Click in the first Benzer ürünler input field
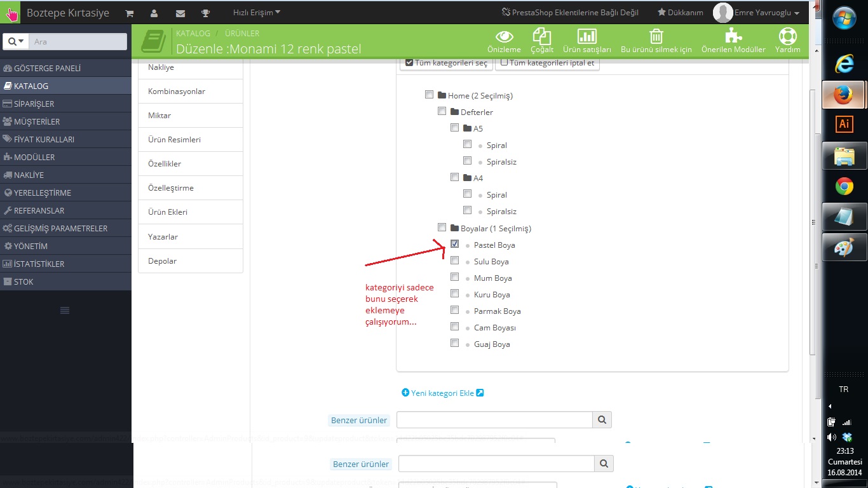Viewport: 868px width, 488px height. pos(494,419)
